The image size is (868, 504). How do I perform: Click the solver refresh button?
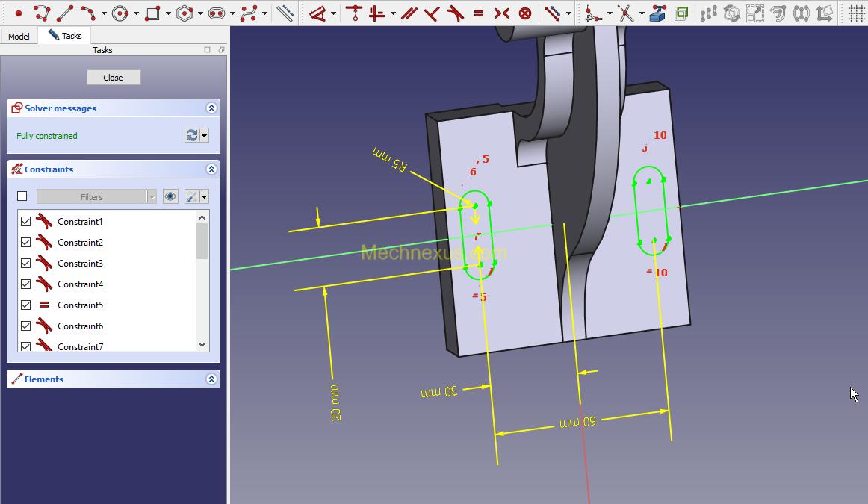pyautogui.click(x=192, y=135)
